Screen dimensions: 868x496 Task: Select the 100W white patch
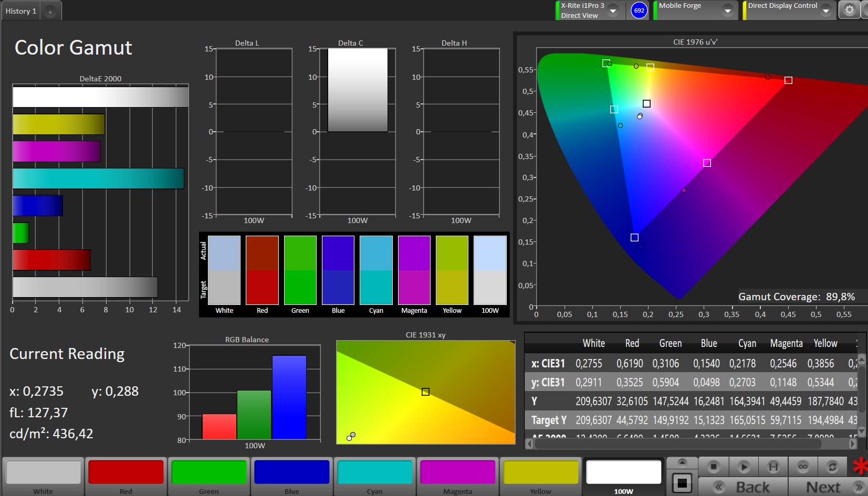[x=623, y=472]
